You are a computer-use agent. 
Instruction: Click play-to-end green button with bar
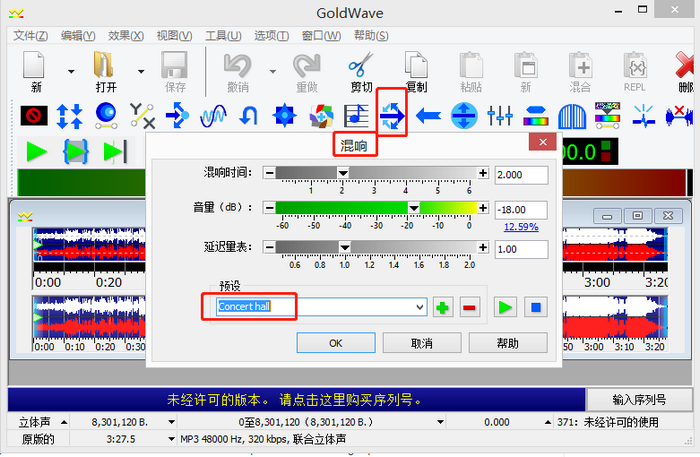[115, 152]
